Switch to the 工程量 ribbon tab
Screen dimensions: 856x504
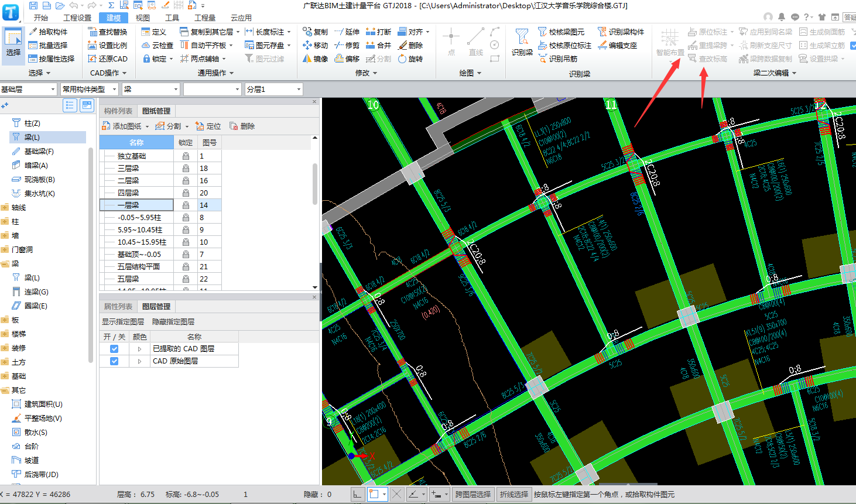click(x=205, y=18)
